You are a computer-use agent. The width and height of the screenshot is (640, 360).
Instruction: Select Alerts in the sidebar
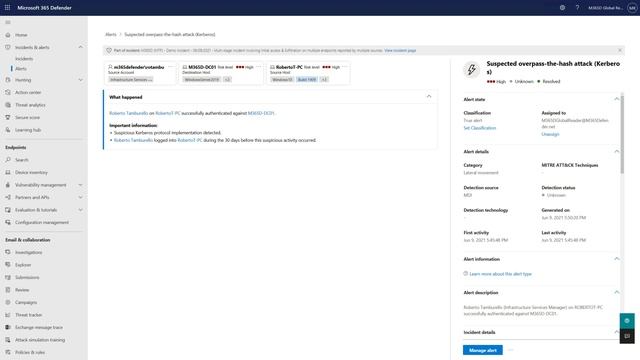click(x=21, y=69)
